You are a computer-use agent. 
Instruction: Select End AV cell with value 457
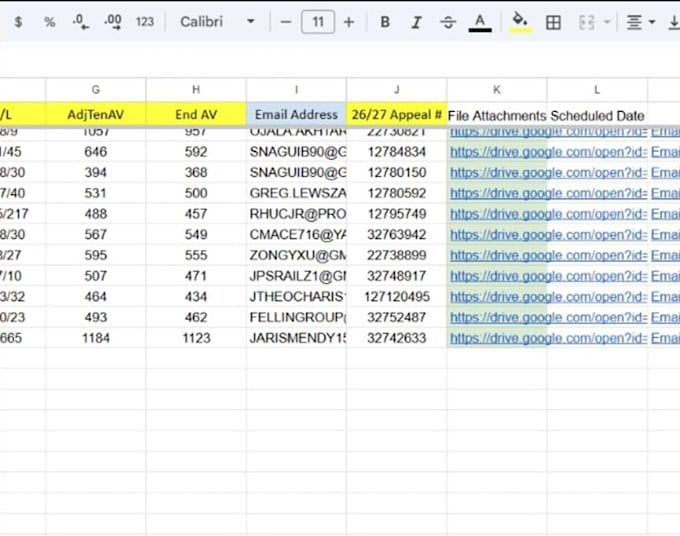196,214
